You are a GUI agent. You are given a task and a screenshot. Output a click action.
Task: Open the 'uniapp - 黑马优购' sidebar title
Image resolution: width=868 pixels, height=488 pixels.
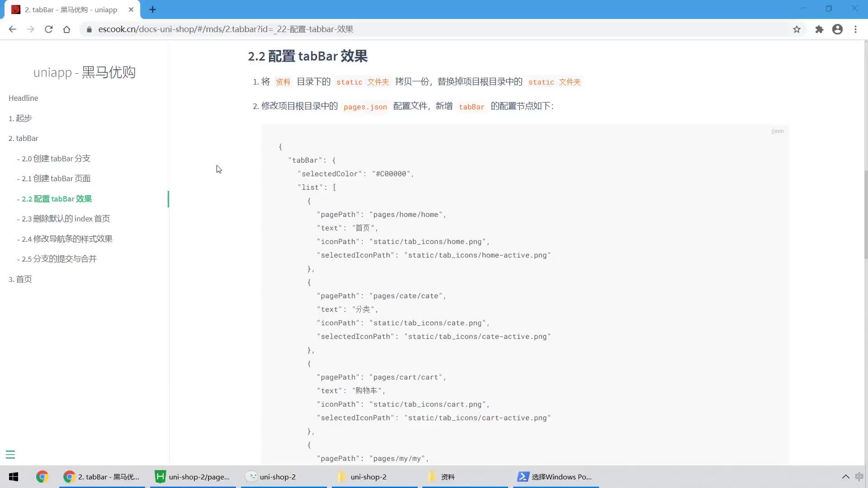click(85, 72)
